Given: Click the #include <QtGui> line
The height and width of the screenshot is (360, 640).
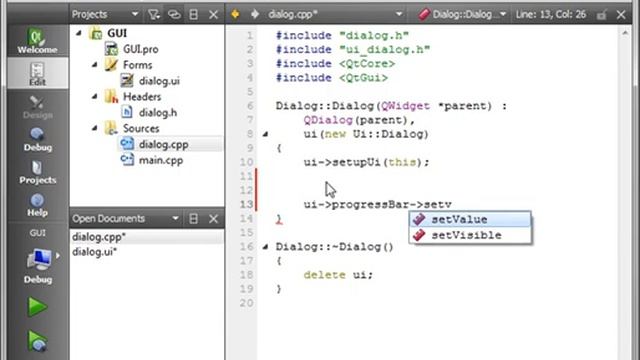Looking at the screenshot, I should pyautogui.click(x=331, y=78).
